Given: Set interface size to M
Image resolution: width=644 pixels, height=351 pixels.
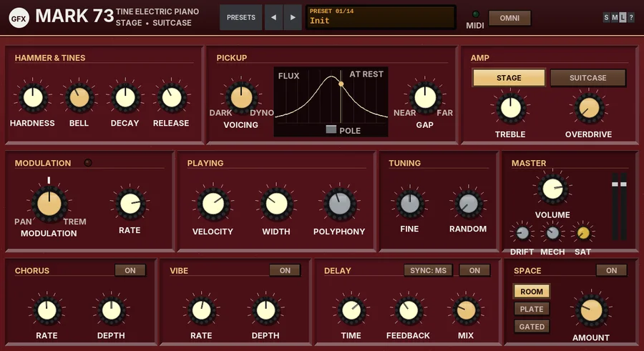Looking at the screenshot, I should click(615, 17).
